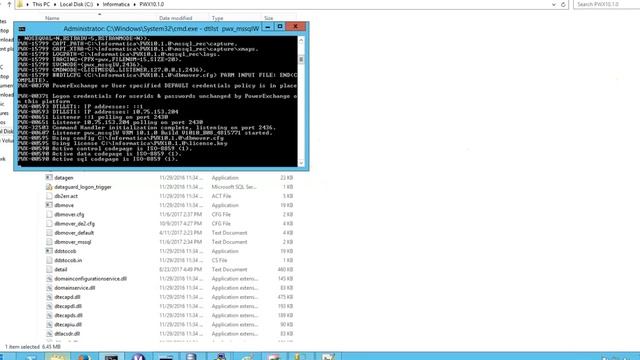This screenshot has width=640, height=360.
Task: Click the ddstocob application icon
Action: click(49, 251)
